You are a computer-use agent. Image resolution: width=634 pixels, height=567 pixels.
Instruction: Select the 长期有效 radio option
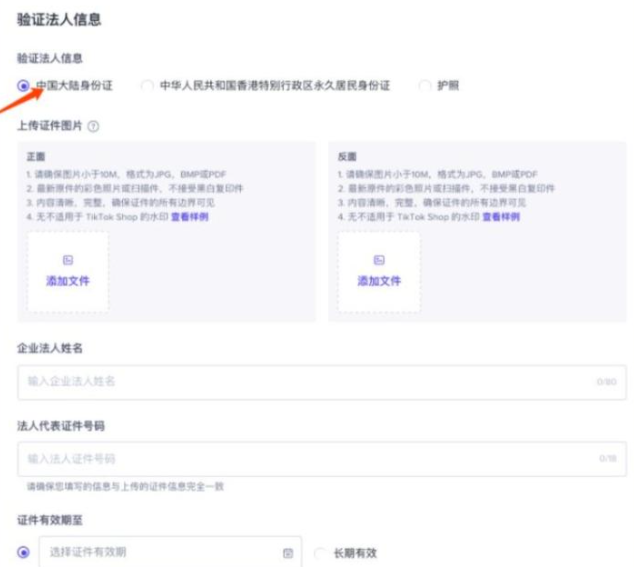320,553
